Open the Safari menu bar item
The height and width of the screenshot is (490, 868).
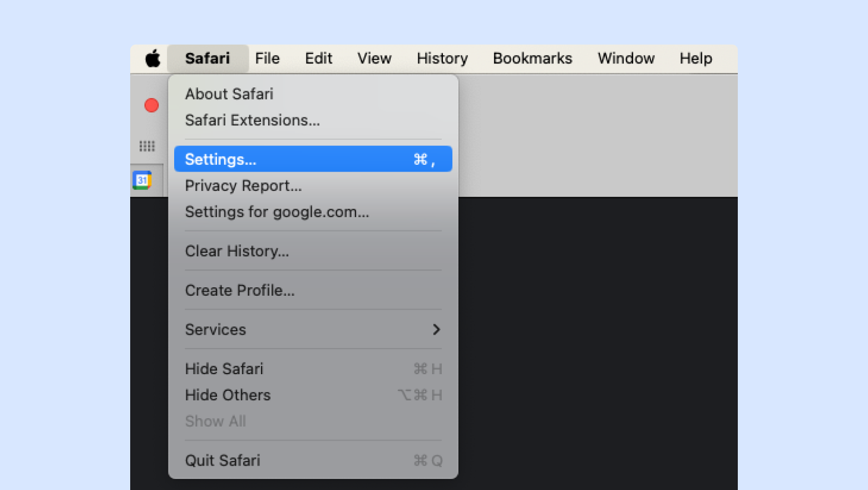[207, 58]
